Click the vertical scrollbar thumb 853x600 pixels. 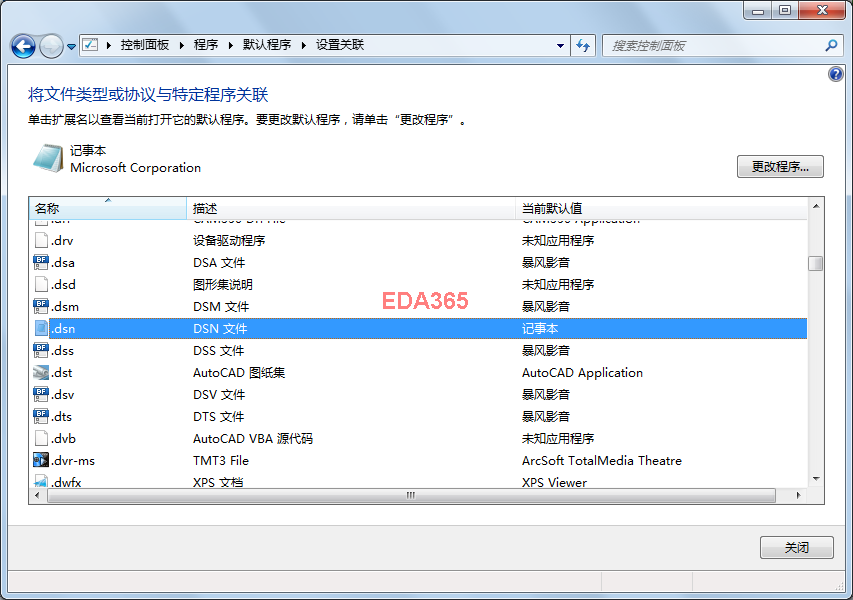click(815, 263)
